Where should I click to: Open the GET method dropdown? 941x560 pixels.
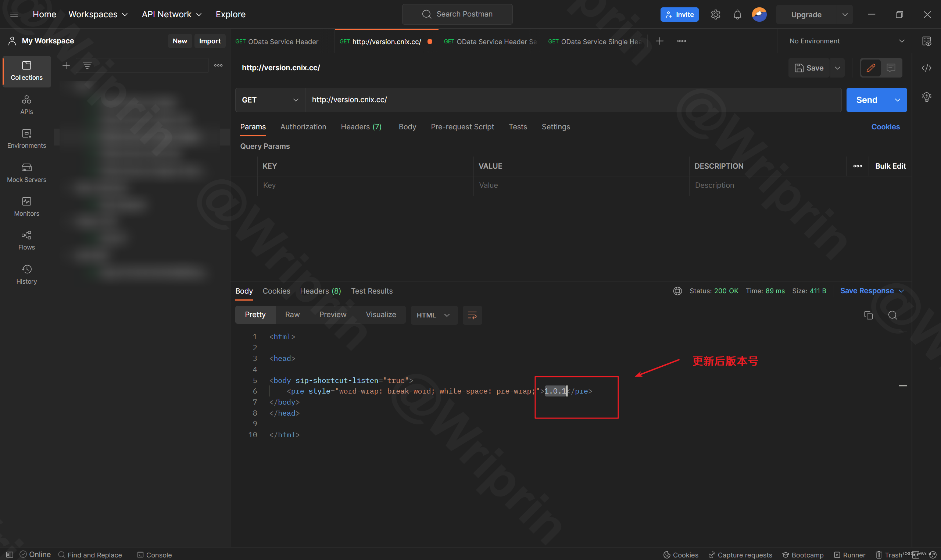tap(269, 100)
